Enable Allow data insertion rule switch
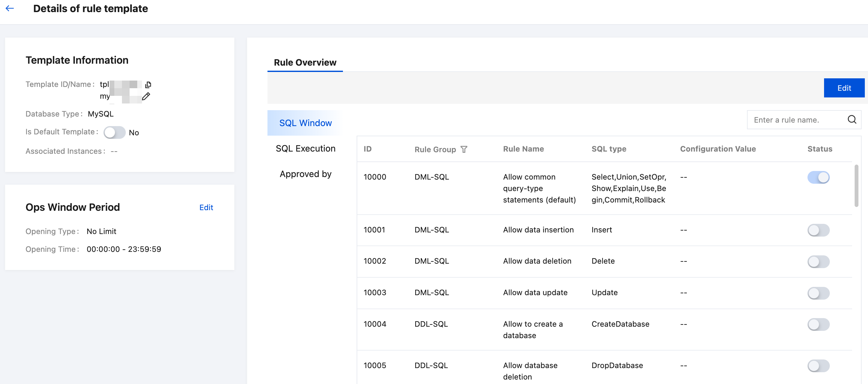 pos(818,230)
